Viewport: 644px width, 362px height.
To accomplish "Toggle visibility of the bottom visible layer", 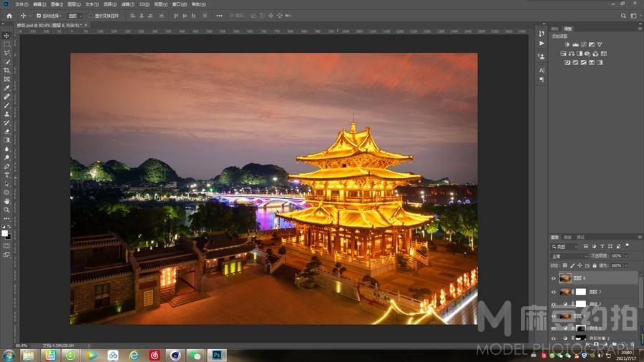I will pos(554,338).
